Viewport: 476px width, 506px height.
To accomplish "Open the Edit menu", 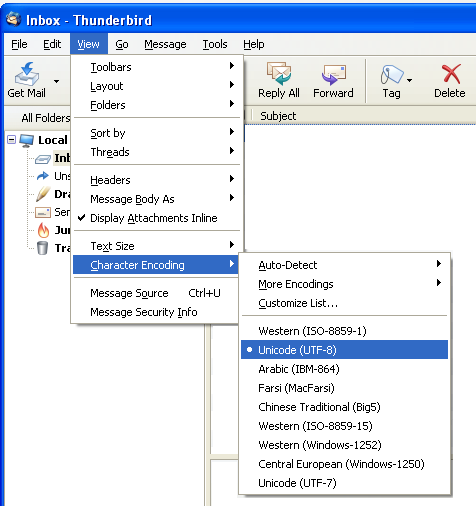I will (x=52, y=44).
